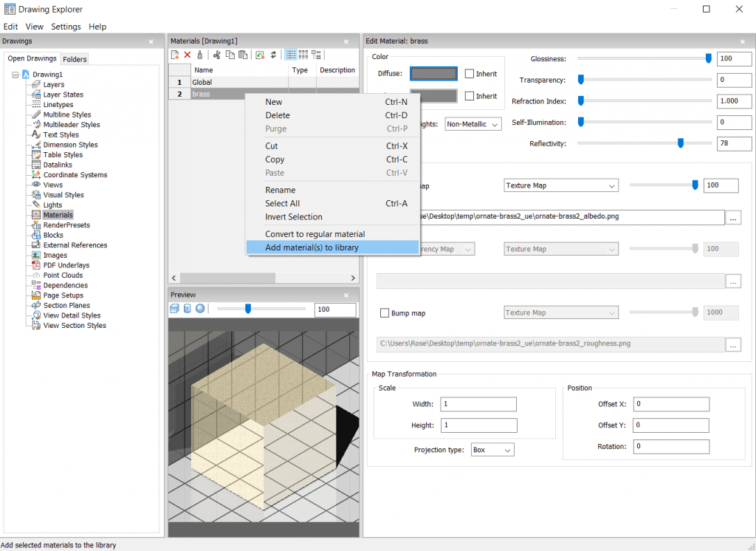Switch material preview shape to cylinder
The image size is (756, 551).
(187, 309)
